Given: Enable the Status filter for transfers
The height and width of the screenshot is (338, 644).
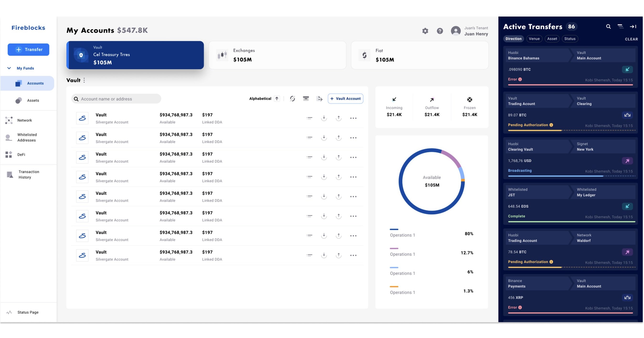Looking at the screenshot, I should coord(570,38).
